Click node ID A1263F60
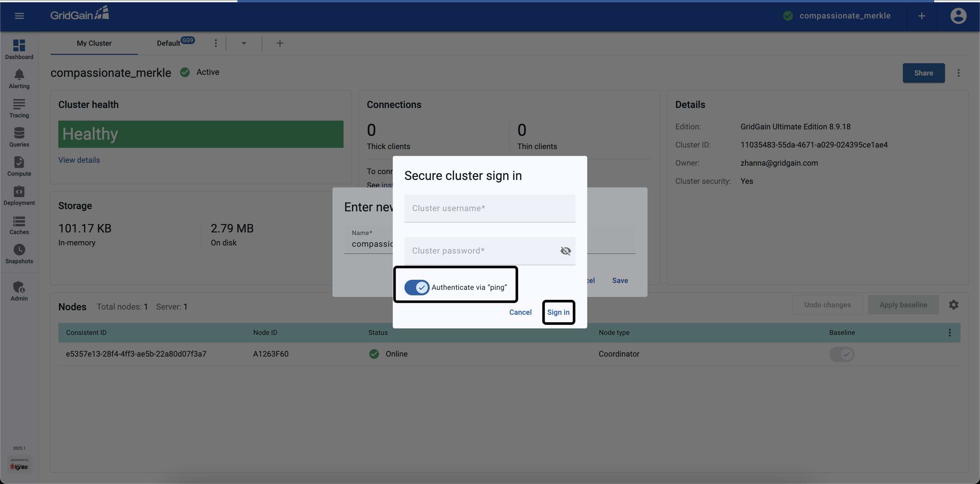Image resolution: width=980 pixels, height=484 pixels. [271, 354]
